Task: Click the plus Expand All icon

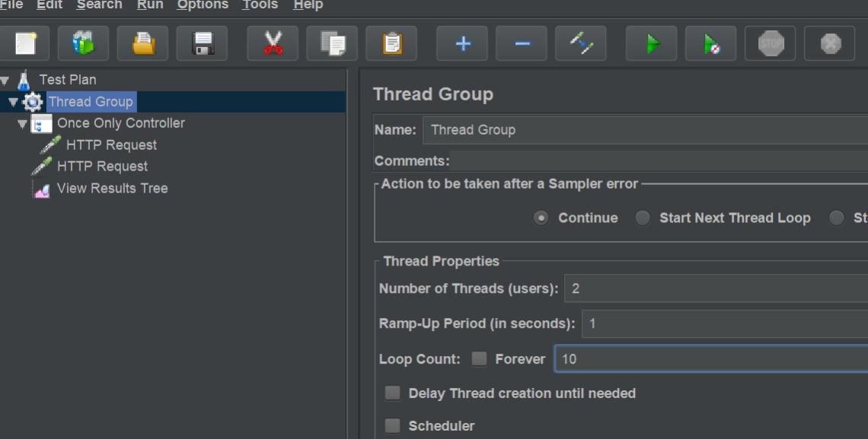Action: (x=462, y=43)
